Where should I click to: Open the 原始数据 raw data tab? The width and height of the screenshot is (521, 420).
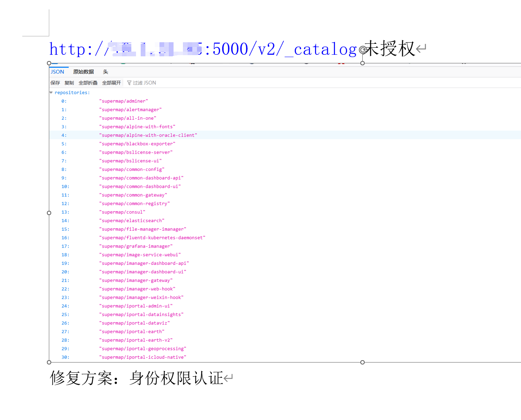tap(84, 72)
